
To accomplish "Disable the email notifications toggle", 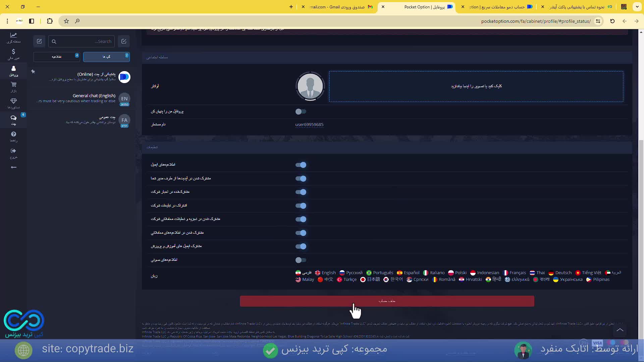I will [x=301, y=165].
